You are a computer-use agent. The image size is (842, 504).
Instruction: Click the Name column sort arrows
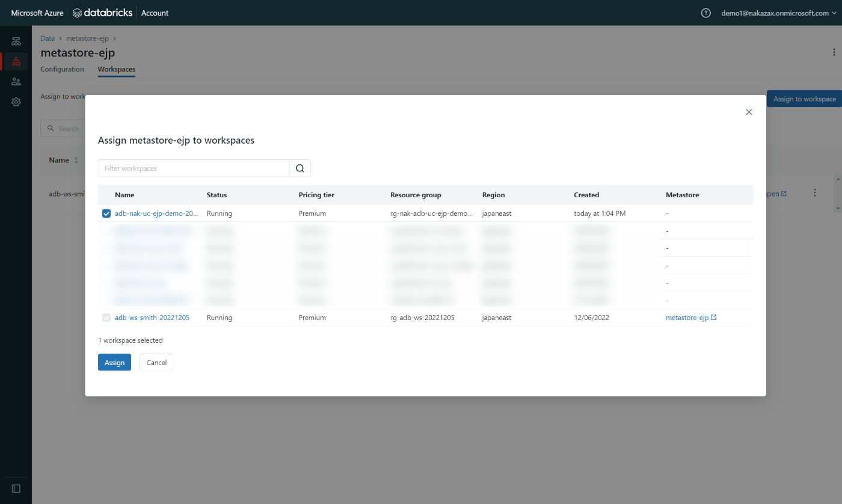(76, 160)
